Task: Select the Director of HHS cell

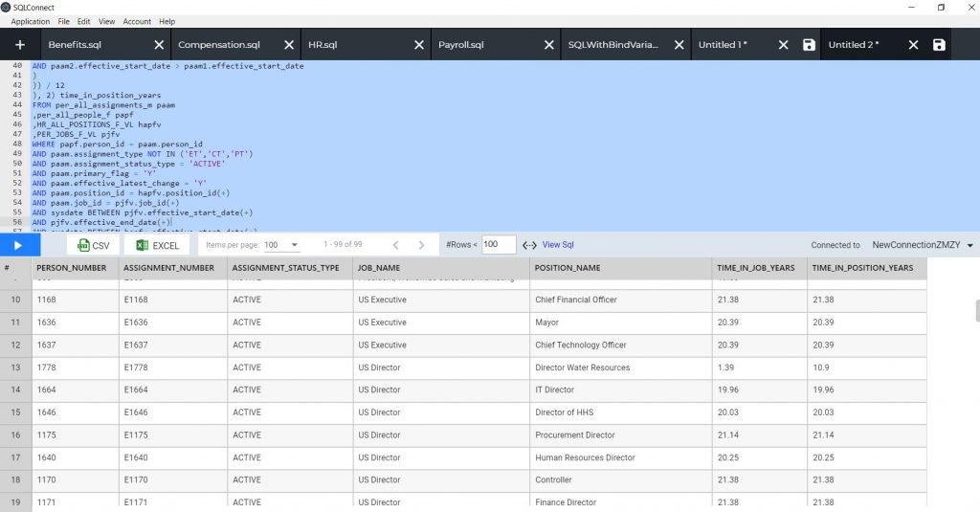Action: click(620, 412)
